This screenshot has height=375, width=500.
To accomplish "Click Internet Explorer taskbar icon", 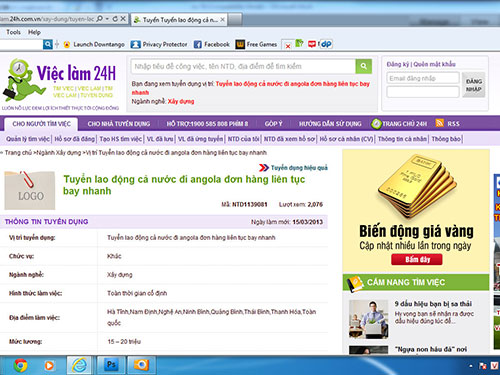I will pos(79,365).
